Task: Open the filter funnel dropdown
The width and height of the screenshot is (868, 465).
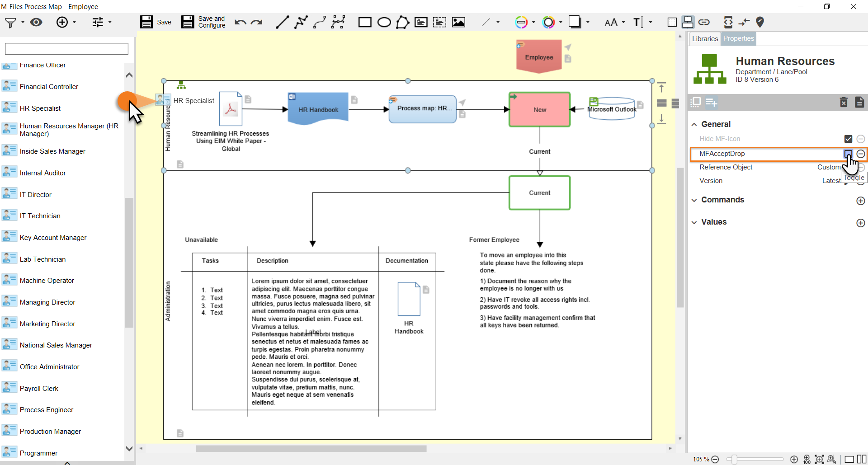Action: tap(14, 22)
